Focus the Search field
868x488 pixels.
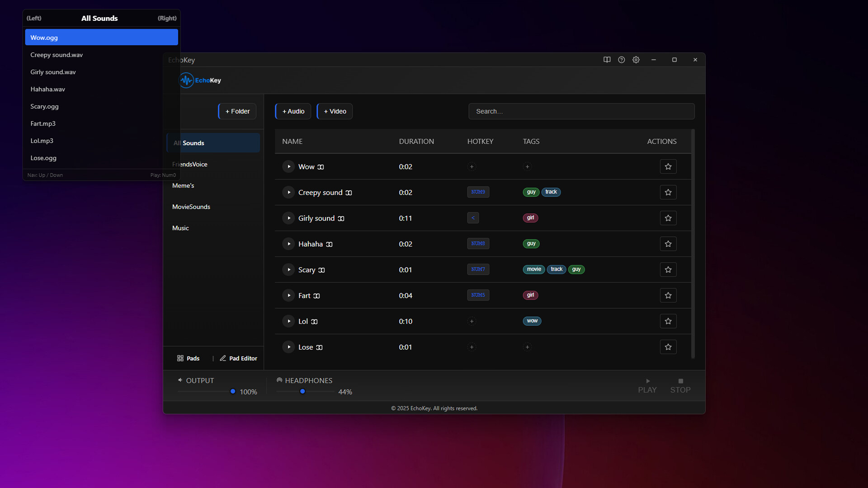[581, 111]
